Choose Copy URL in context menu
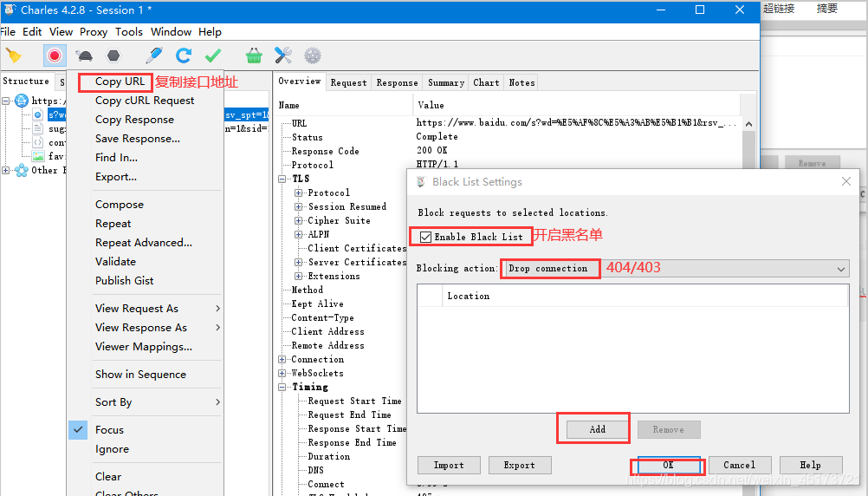868x496 pixels. pos(120,82)
